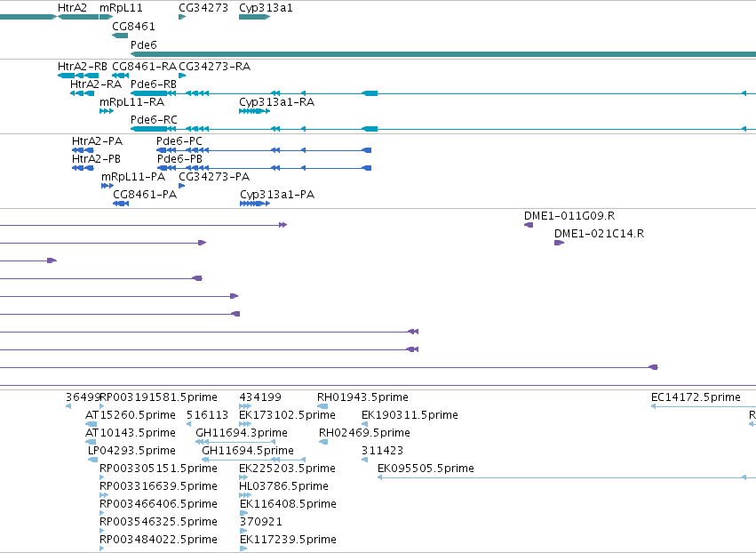Click the 370921 EST label
This screenshot has height=553, width=756.
tap(261, 522)
